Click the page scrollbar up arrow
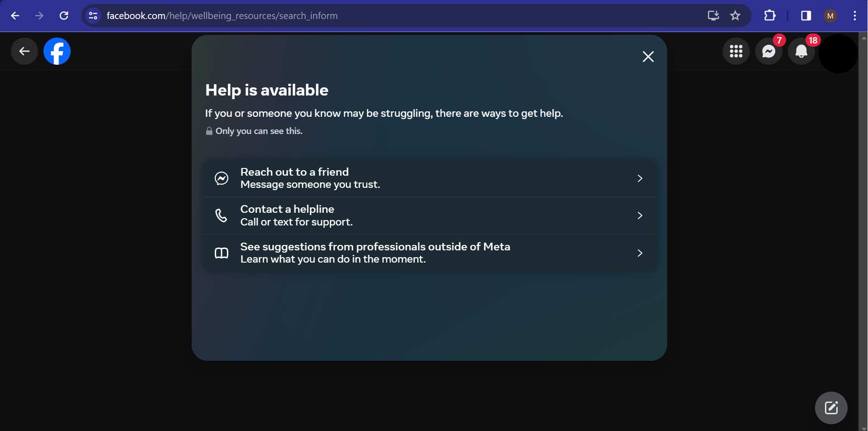The width and height of the screenshot is (868, 431). pyautogui.click(x=863, y=38)
